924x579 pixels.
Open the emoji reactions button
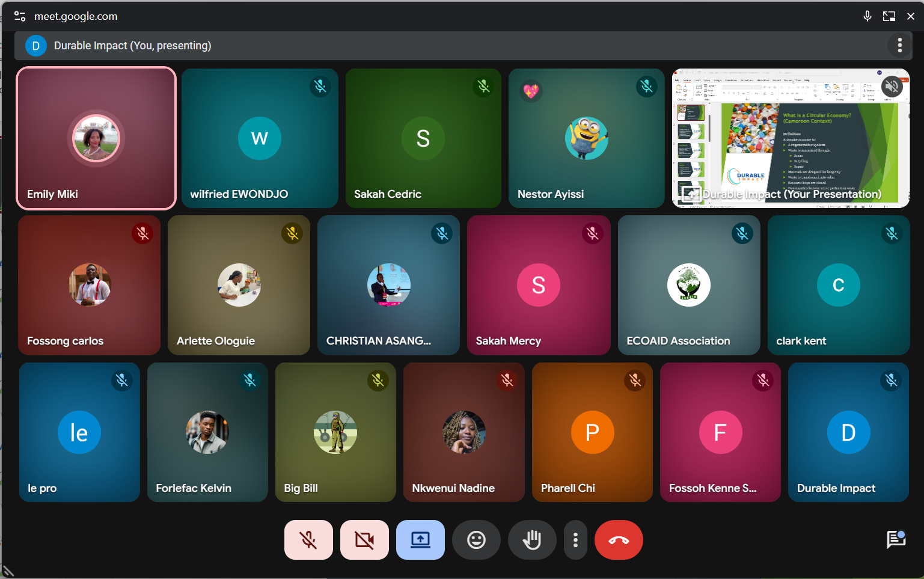tap(476, 540)
